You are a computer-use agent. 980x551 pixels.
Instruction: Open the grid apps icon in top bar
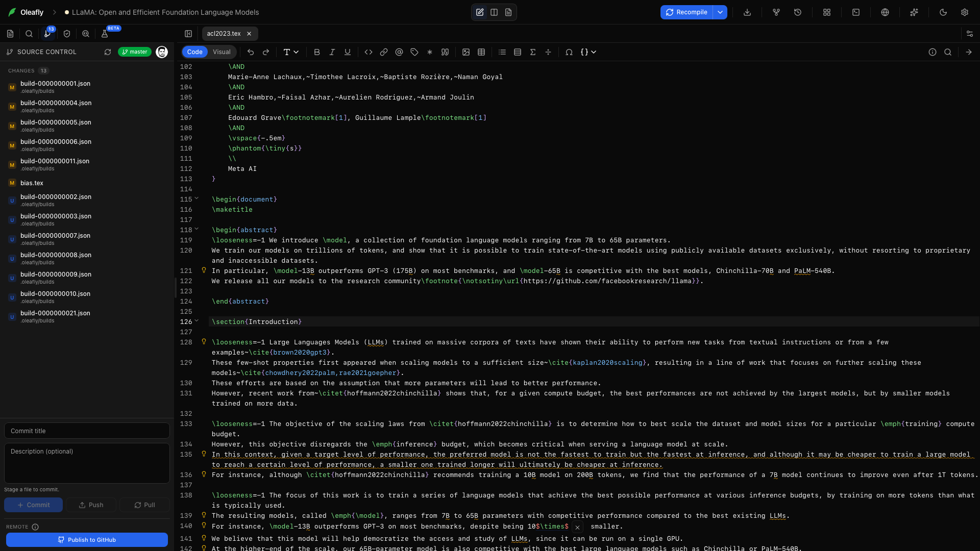coord(827,12)
